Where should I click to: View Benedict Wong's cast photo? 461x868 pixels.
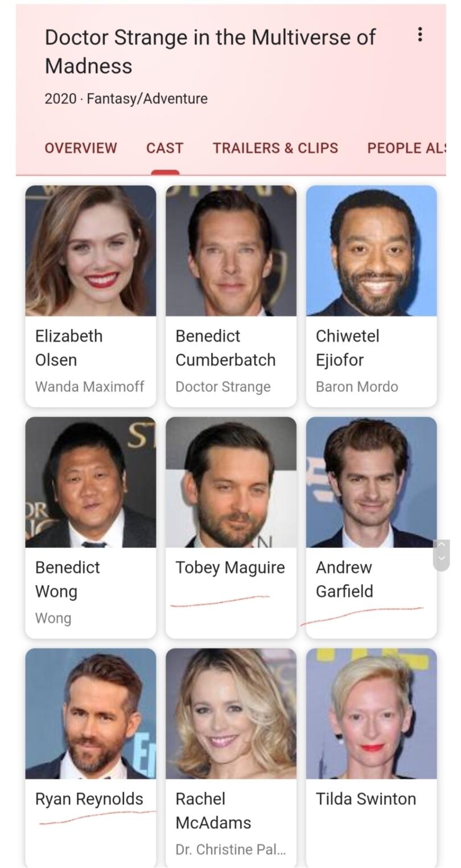click(x=90, y=482)
